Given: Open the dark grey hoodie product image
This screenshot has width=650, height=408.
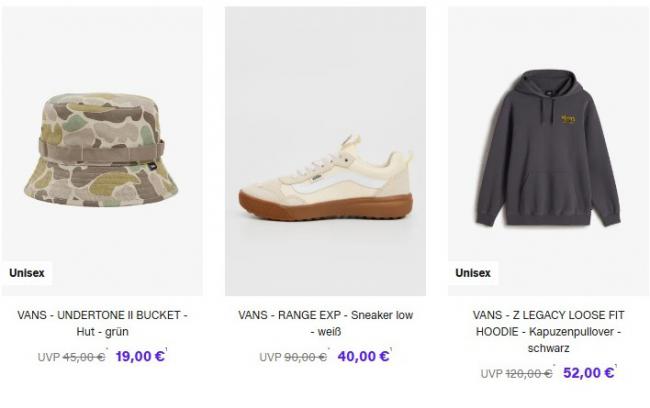Looking at the screenshot, I should [548, 151].
